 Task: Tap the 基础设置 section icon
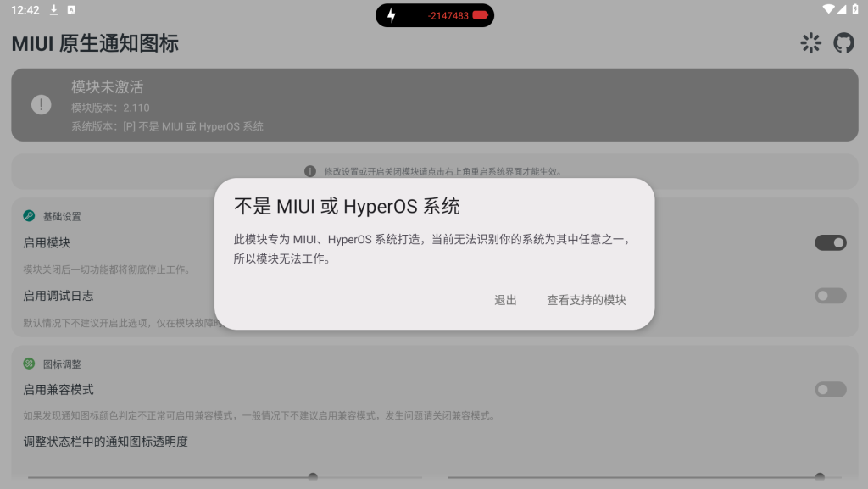(29, 216)
